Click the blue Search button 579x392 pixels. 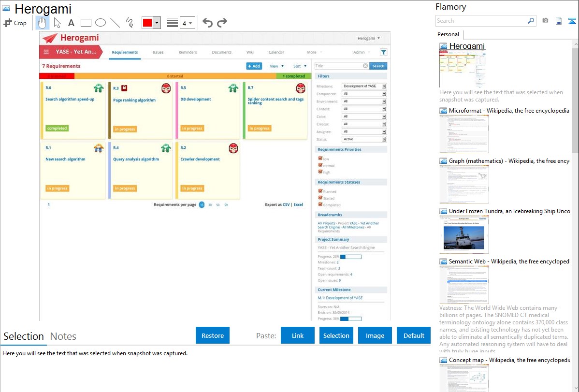378,66
